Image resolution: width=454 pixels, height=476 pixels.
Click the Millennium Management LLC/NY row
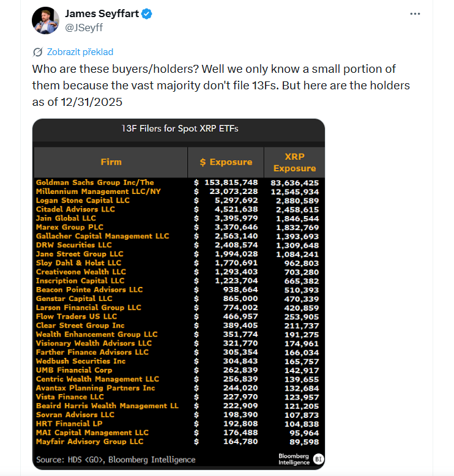coord(177,192)
